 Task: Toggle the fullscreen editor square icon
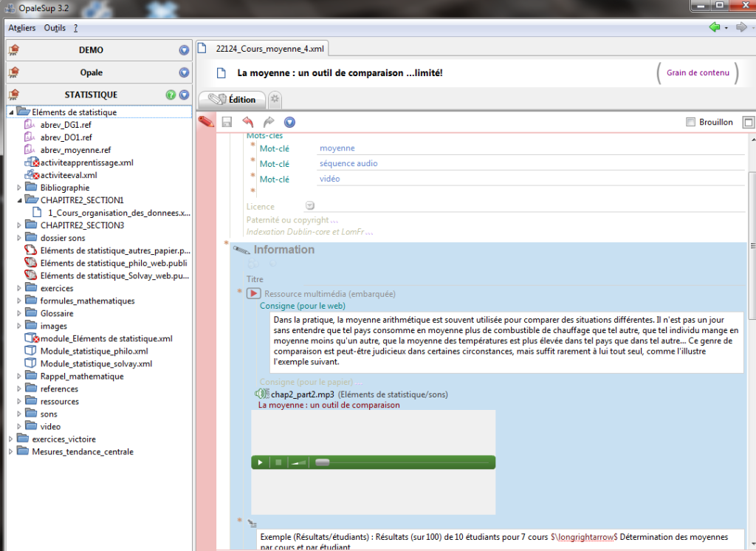click(x=748, y=122)
